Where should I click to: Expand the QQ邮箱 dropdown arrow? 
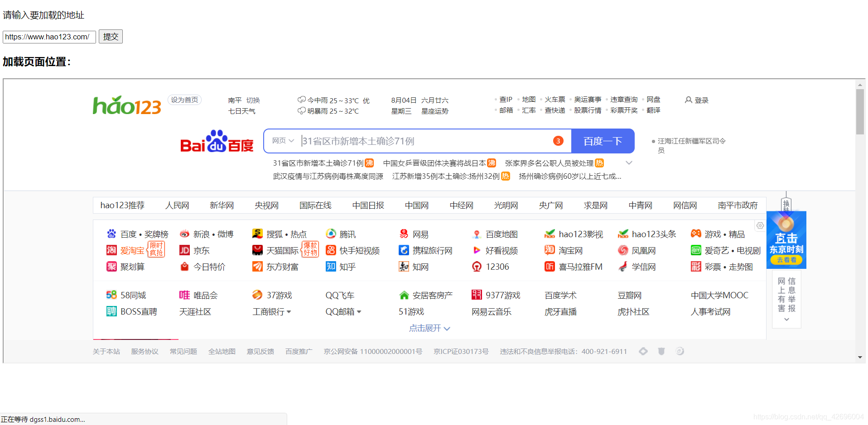click(359, 312)
